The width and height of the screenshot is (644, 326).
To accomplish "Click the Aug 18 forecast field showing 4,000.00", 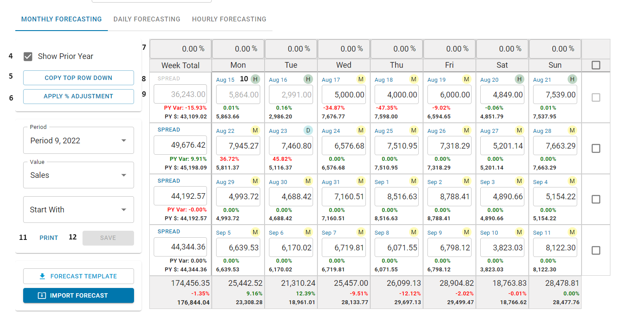I will [396, 94].
